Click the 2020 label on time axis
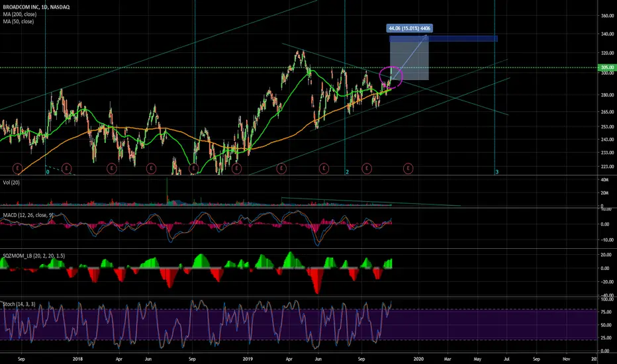Screen dimensions: 617x364 pos(418,359)
